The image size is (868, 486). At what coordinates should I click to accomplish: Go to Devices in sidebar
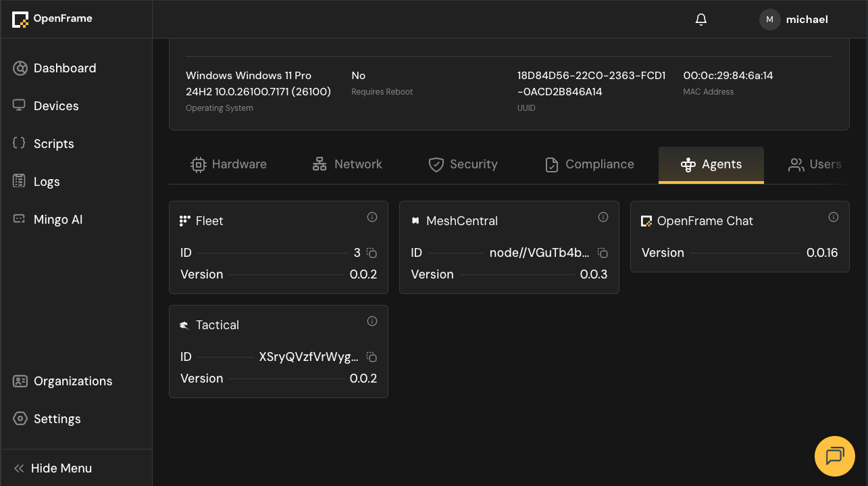click(76, 106)
